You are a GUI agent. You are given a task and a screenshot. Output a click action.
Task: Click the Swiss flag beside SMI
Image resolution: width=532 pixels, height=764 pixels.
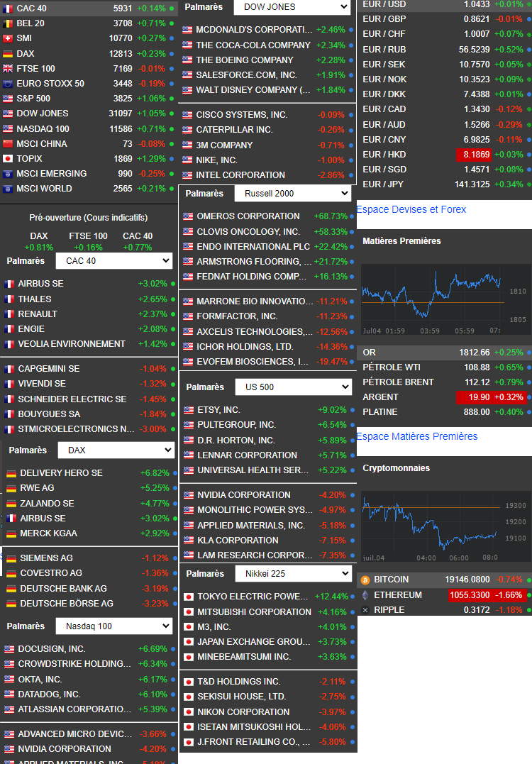click(x=8, y=38)
